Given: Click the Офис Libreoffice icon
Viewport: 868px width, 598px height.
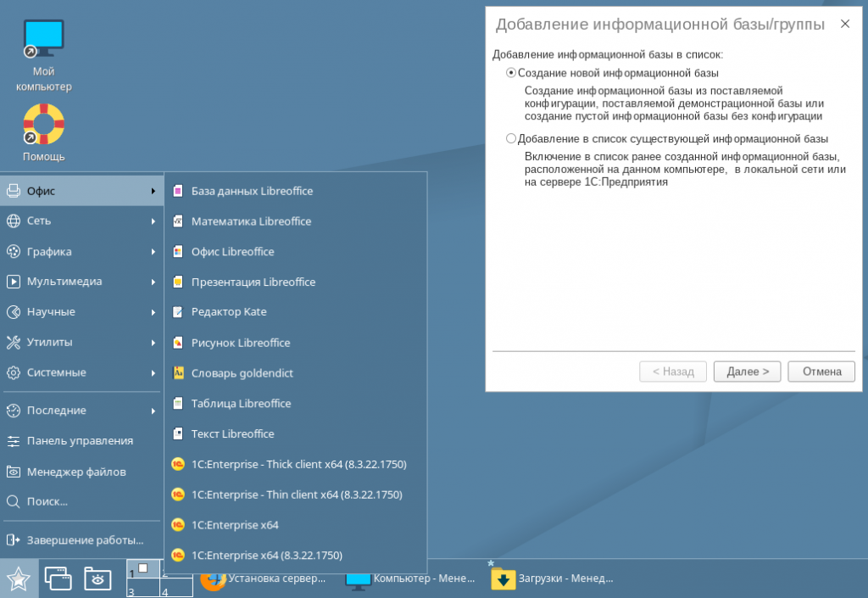Looking at the screenshot, I should pos(178,252).
